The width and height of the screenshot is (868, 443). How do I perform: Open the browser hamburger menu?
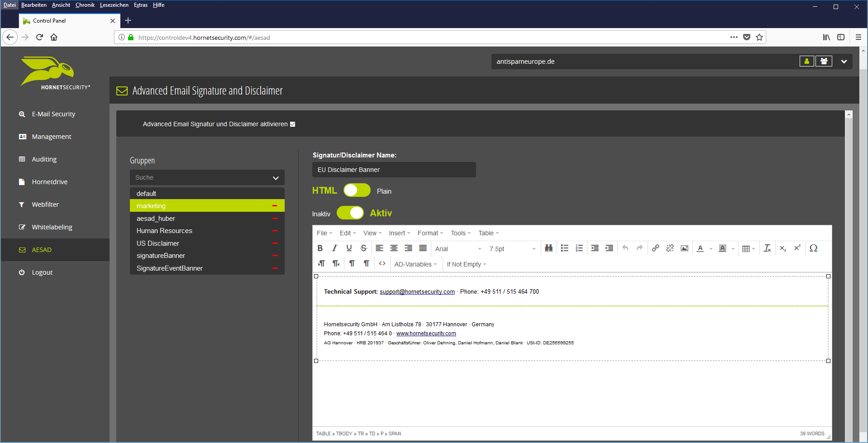point(858,37)
